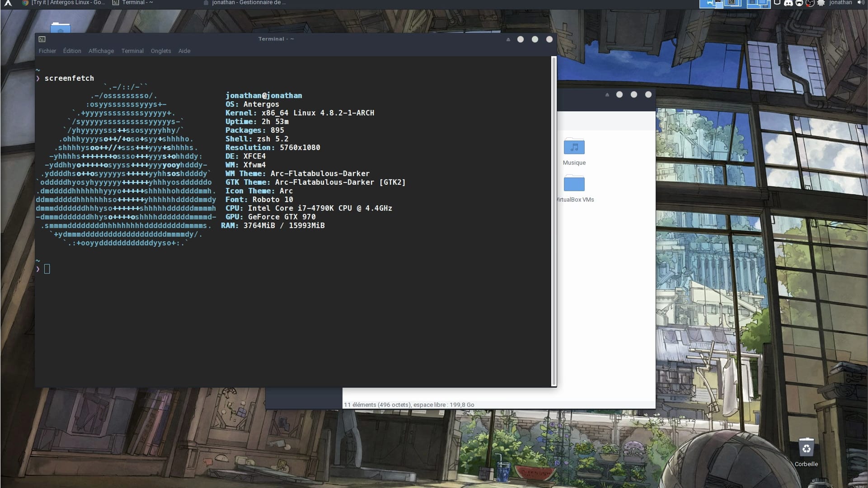Click the file manager status bar text

coord(409,405)
